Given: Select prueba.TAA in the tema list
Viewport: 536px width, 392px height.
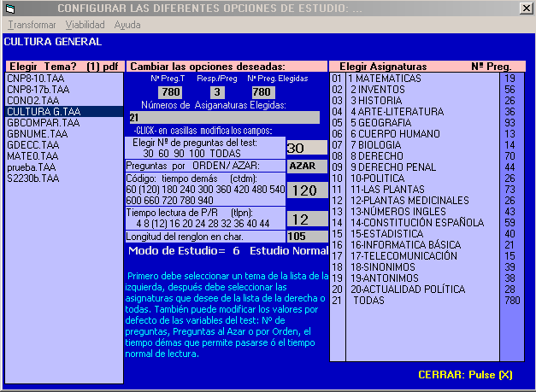Looking at the screenshot, I should [64, 167].
